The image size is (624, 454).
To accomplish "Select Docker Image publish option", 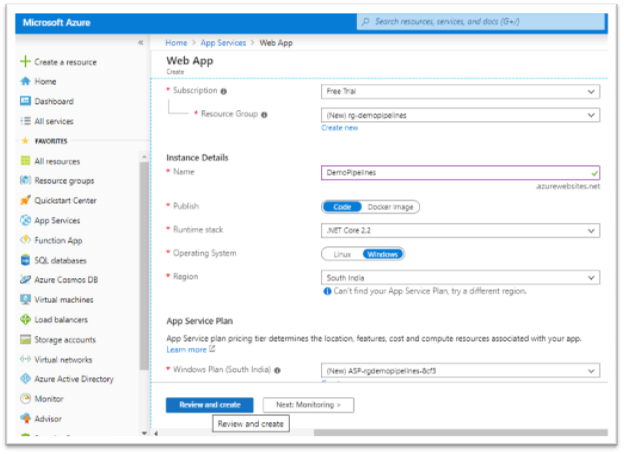I will (390, 207).
